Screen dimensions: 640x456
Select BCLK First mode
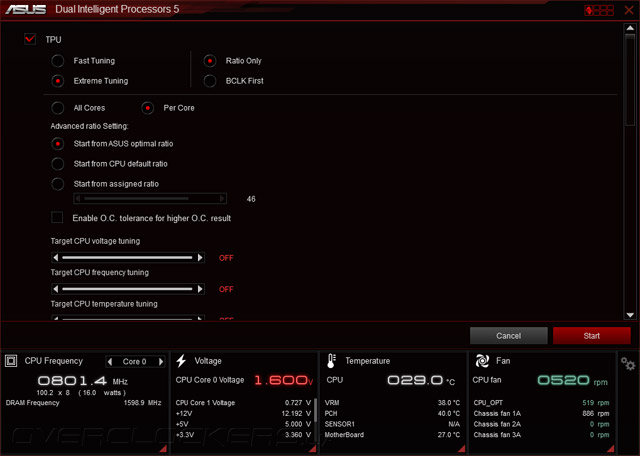pyautogui.click(x=210, y=81)
